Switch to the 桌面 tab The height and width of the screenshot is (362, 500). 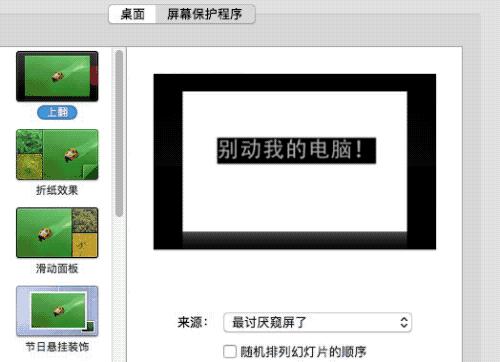(x=132, y=14)
